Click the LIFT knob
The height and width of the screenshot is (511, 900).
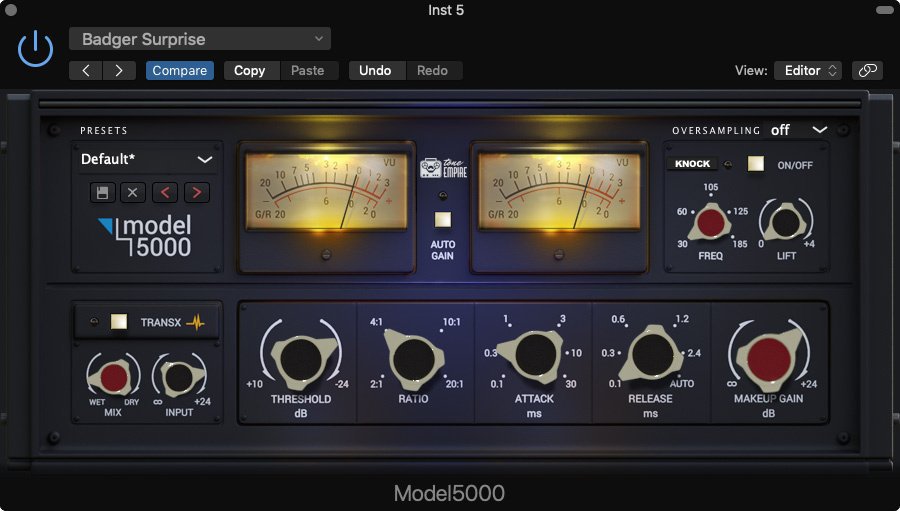(786, 223)
